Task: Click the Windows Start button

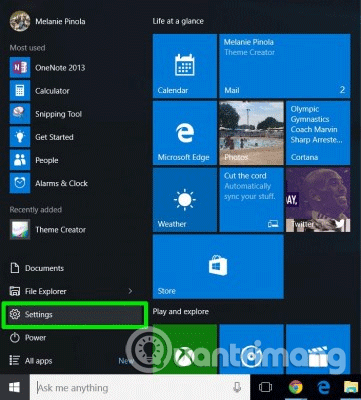Action: 14,387
